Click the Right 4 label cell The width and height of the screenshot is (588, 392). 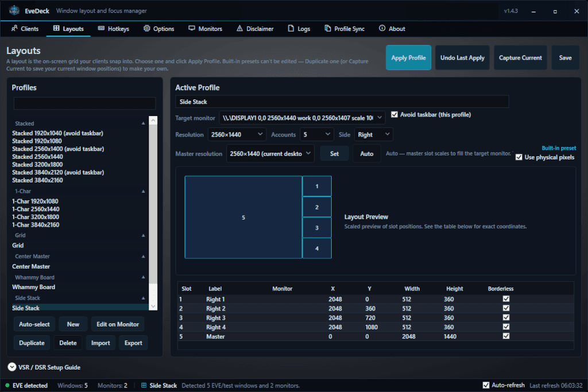(216, 327)
